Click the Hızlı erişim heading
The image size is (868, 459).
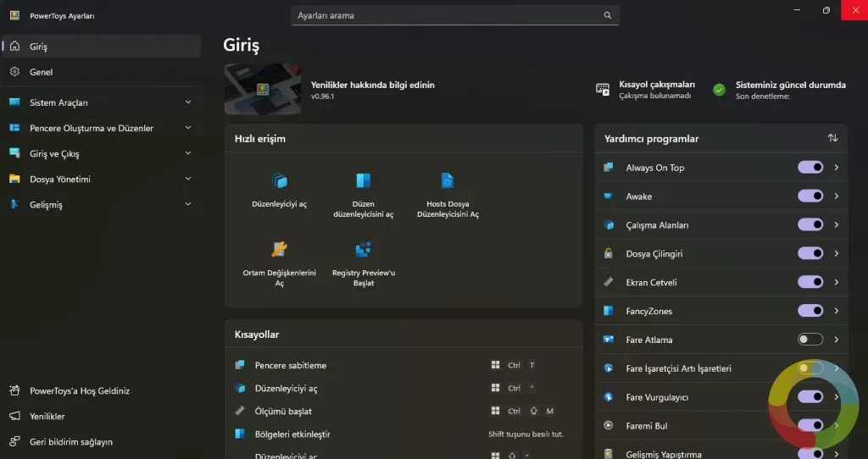tap(260, 139)
